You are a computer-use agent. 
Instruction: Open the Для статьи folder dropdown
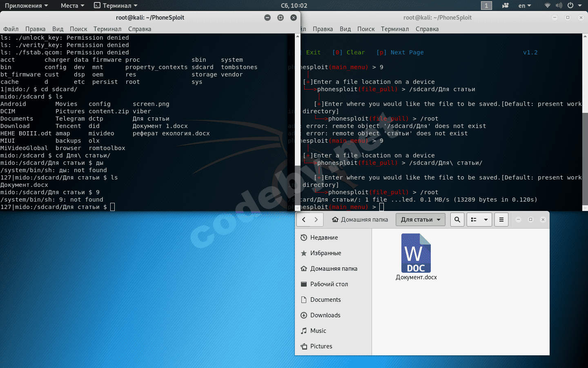click(421, 220)
